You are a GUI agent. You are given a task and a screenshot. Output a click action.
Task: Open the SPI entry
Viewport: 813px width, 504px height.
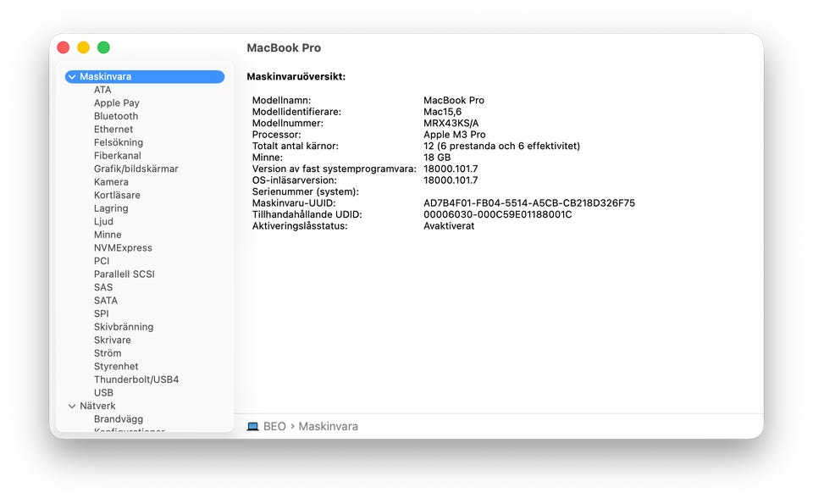[x=101, y=313]
